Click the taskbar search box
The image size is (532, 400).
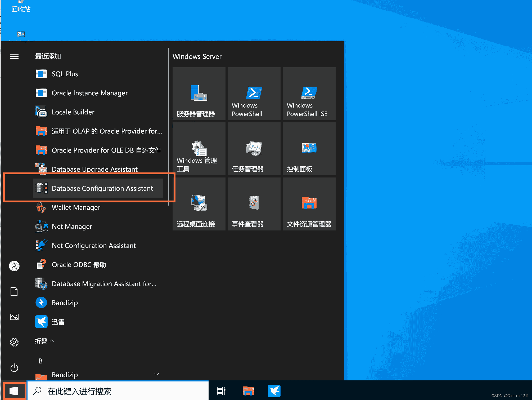pos(118,391)
